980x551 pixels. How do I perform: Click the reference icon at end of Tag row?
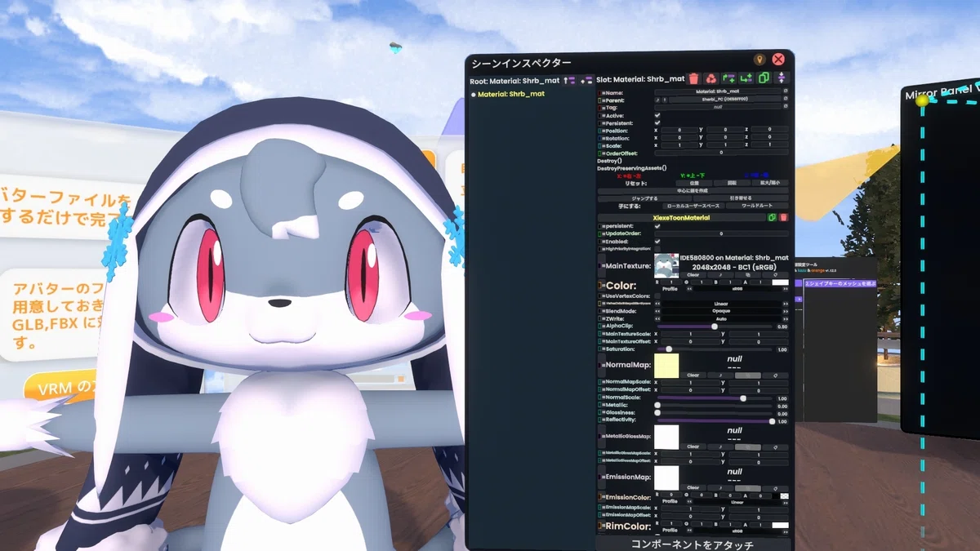[786, 106]
